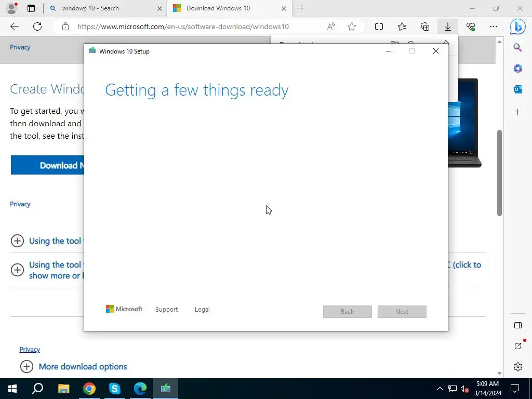The image size is (532, 399).
Task: Click the Next button in Windows 10 Setup
Action: coord(402,312)
